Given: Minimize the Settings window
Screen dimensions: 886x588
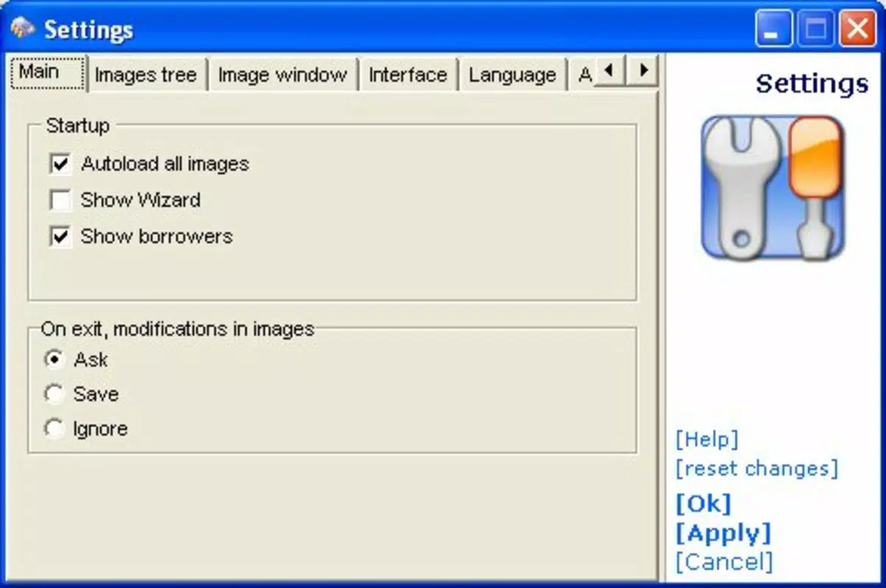Looking at the screenshot, I should (774, 30).
